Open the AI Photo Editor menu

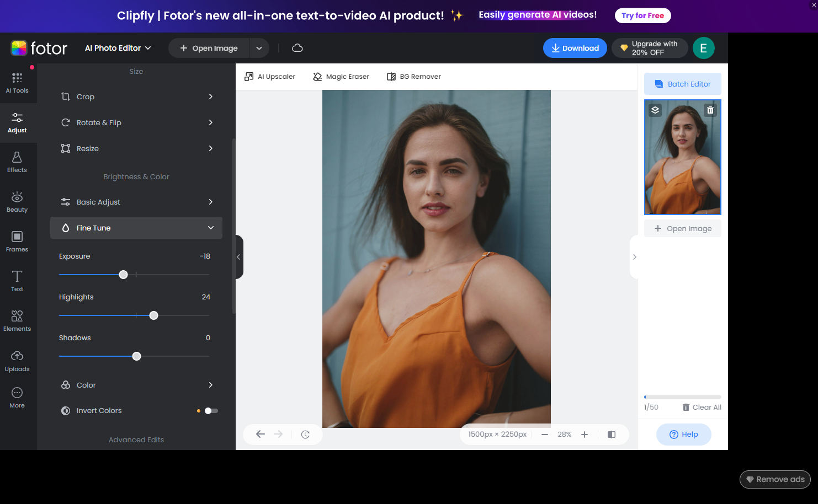[117, 48]
